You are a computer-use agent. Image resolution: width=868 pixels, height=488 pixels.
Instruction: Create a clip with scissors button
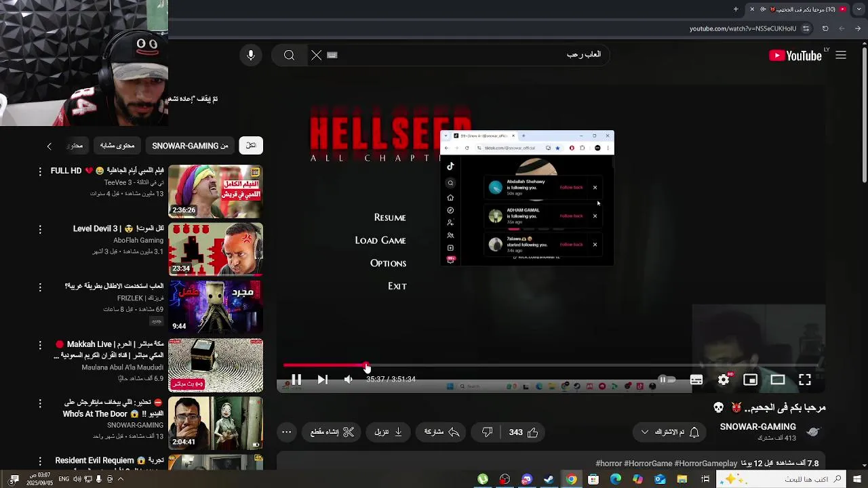point(332,432)
